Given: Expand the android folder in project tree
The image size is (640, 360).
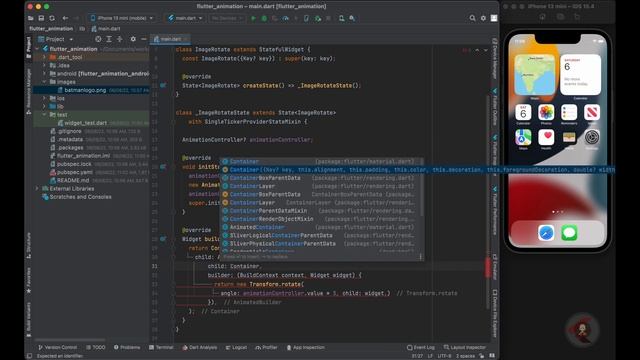Looking at the screenshot, I should click(x=44, y=74).
